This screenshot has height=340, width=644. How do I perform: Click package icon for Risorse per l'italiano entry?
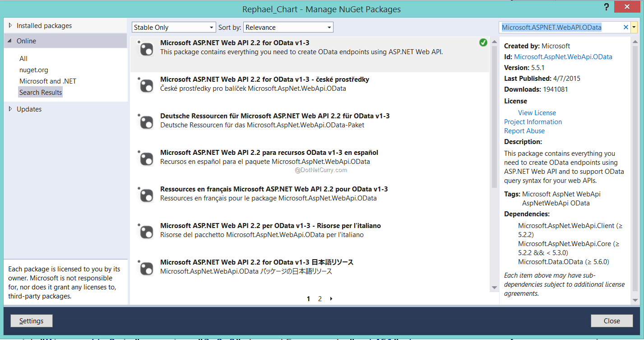pos(146,231)
